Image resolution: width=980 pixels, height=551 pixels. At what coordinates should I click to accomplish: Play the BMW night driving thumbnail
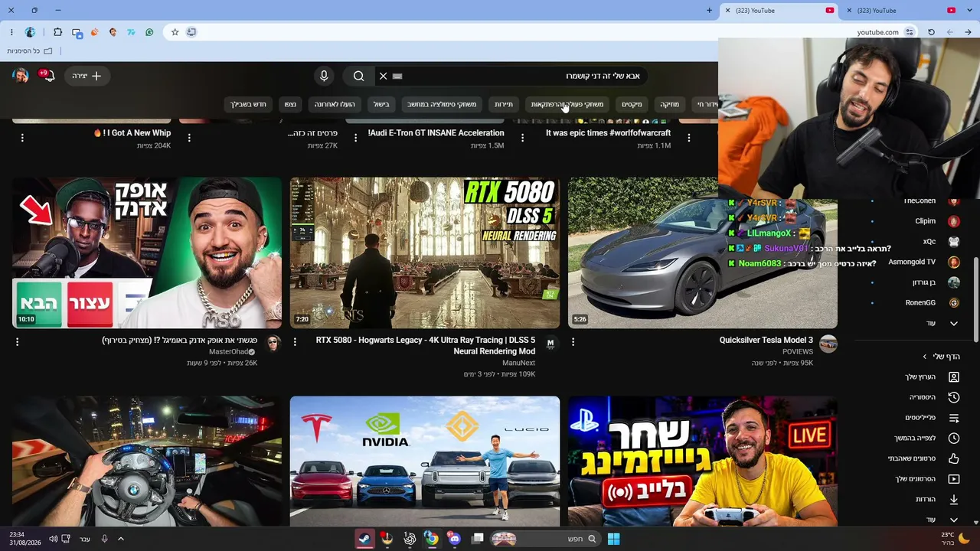click(147, 461)
